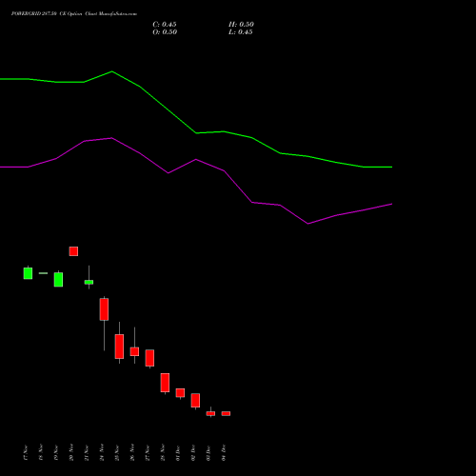476x476 pixels.
Task: Click the '19 Nov' date label
Action: (56, 453)
